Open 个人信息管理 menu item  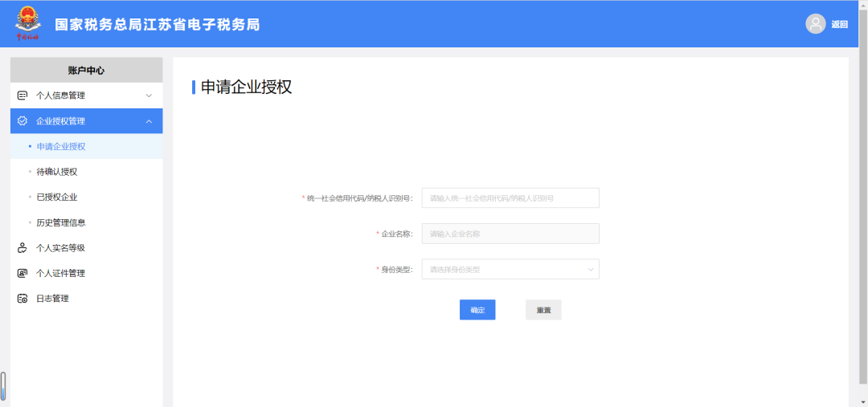86,96
